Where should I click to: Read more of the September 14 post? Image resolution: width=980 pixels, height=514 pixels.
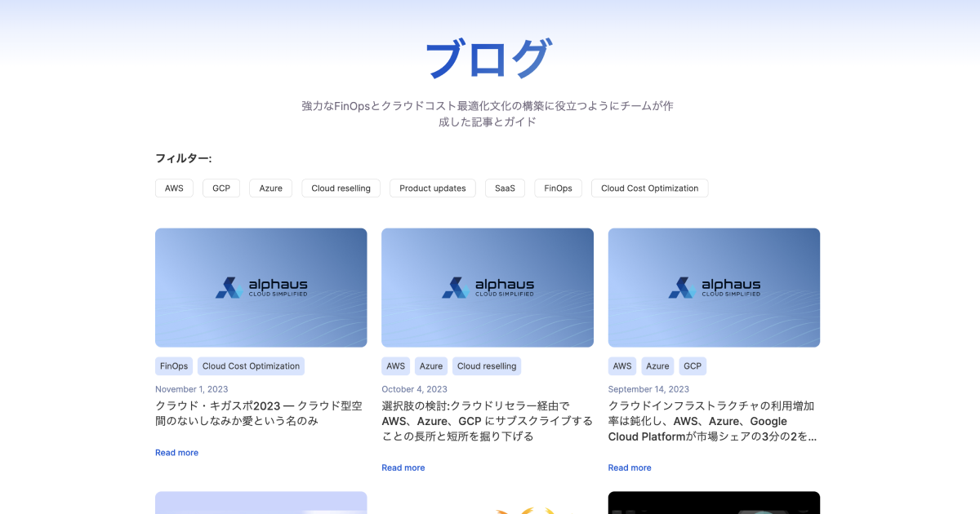[x=630, y=467]
